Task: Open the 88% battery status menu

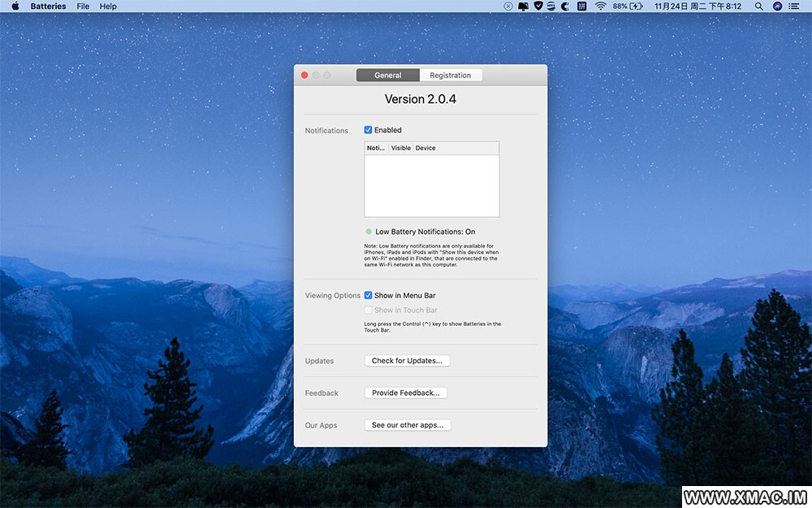Action: pyautogui.click(x=628, y=7)
